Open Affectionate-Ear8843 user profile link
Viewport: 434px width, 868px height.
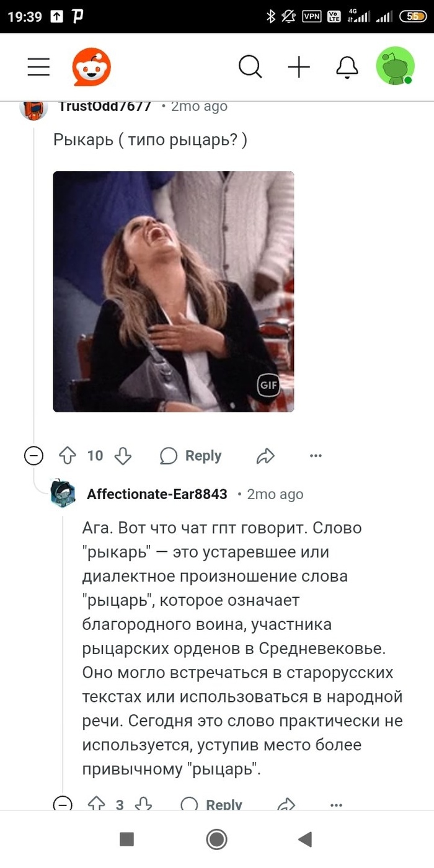[x=157, y=494]
